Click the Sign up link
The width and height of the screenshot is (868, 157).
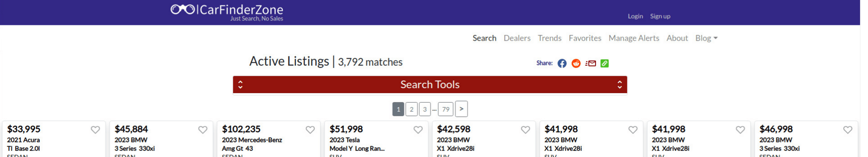[660, 16]
